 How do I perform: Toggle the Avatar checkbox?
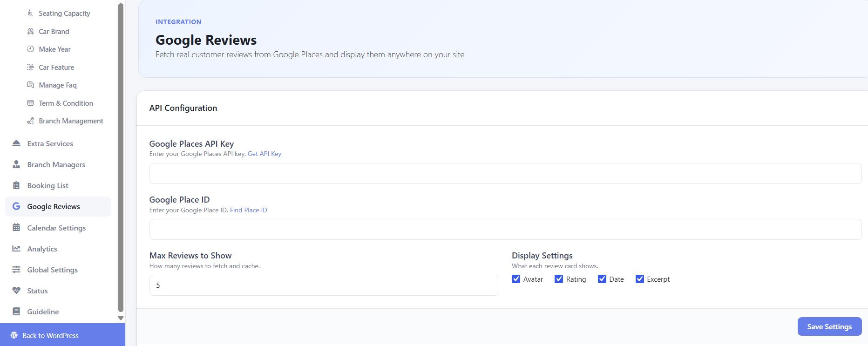tap(516, 279)
